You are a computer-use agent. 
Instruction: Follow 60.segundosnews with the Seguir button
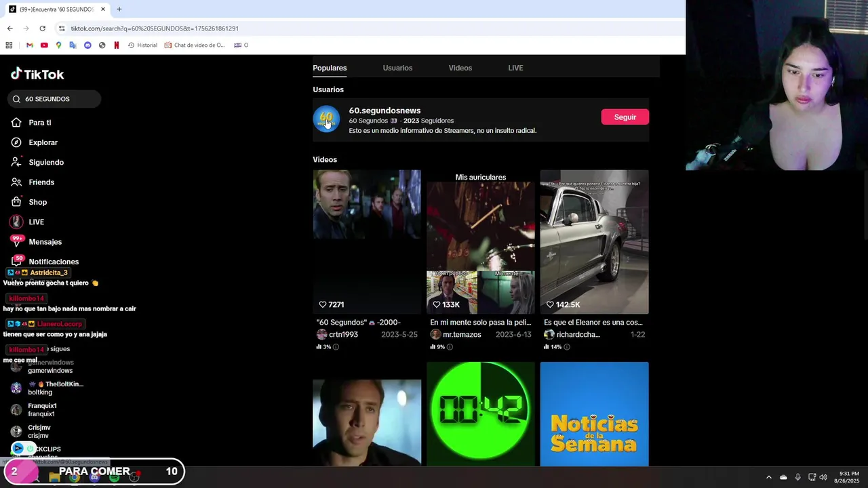coord(625,117)
